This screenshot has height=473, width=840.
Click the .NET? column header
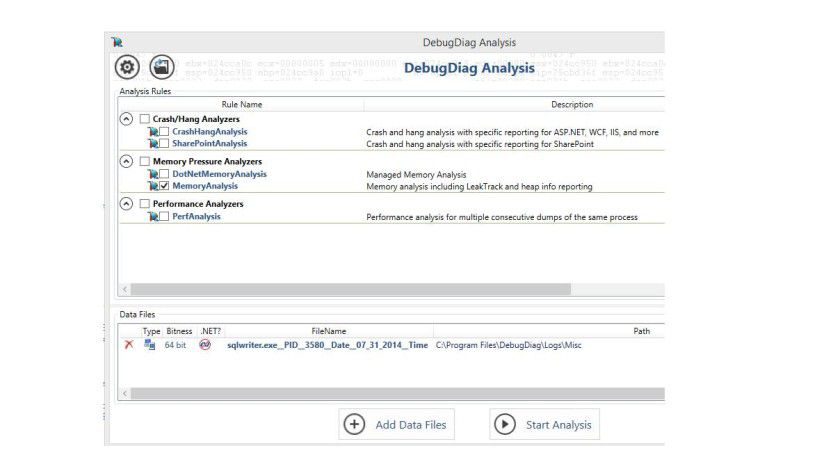[211, 331]
